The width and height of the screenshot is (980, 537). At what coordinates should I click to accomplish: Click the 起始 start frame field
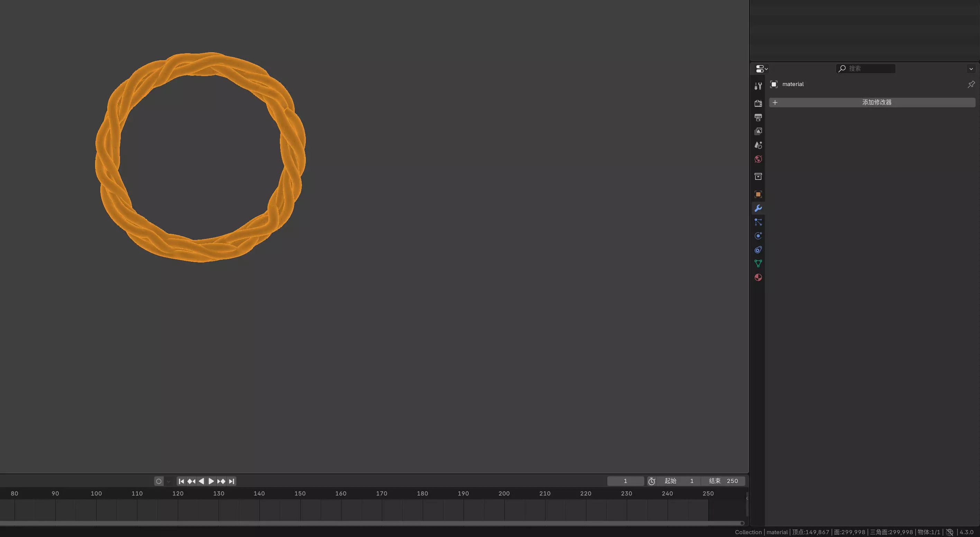(679, 481)
